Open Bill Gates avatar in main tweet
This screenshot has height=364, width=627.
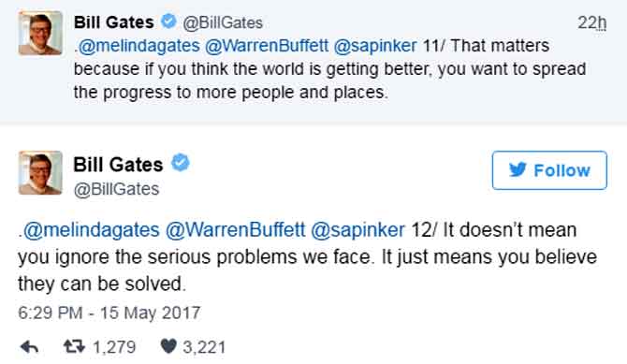(x=40, y=173)
